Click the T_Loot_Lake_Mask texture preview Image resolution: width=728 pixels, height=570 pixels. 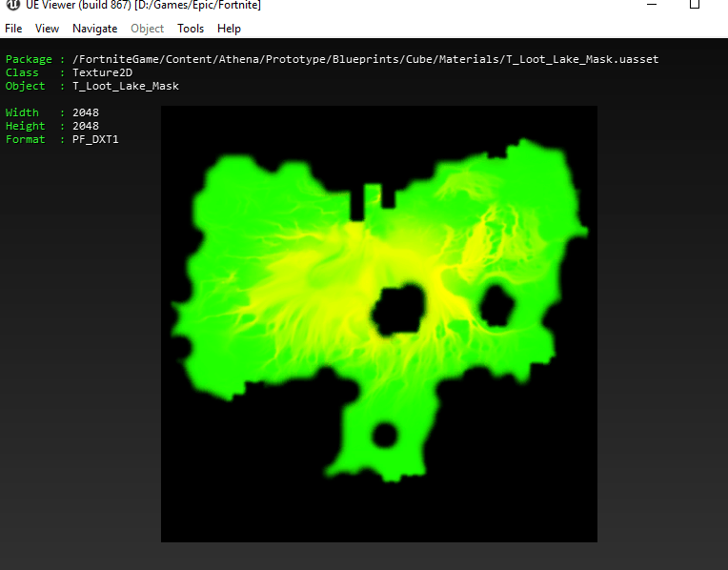[379, 324]
